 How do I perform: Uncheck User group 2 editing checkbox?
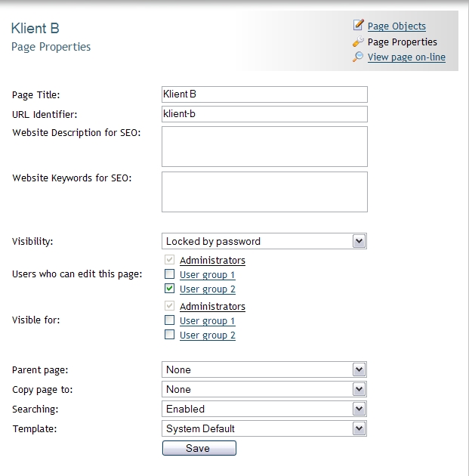(170, 289)
